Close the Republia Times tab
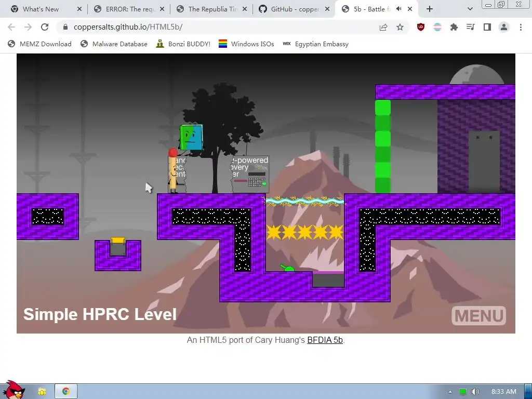Image resolution: width=532 pixels, height=399 pixels. (x=245, y=9)
